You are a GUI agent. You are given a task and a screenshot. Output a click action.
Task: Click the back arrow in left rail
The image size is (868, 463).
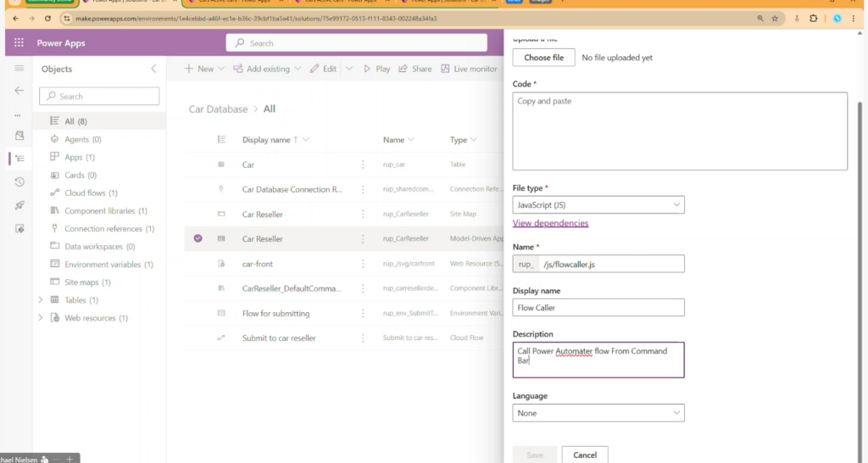click(x=19, y=90)
